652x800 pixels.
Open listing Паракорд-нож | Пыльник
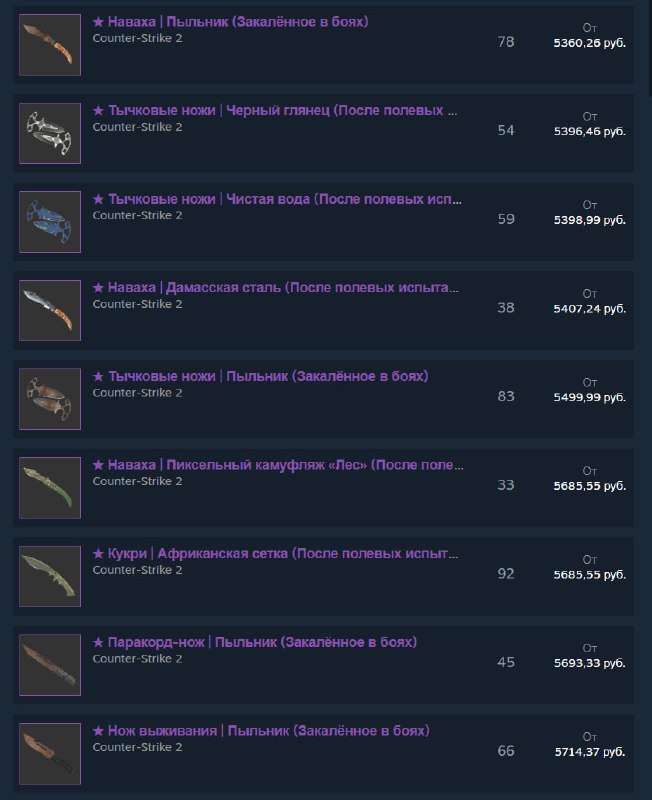[x=255, y=642]
